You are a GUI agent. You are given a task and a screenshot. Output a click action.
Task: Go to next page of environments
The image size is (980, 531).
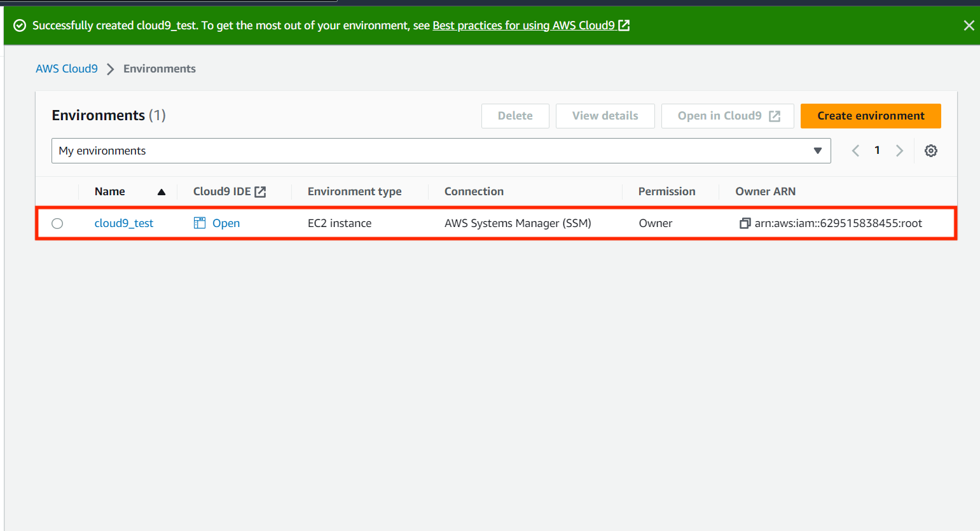899,151
